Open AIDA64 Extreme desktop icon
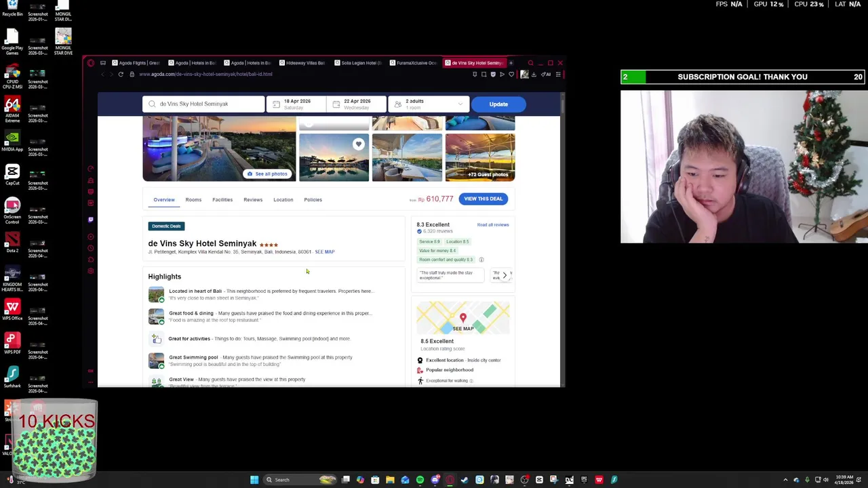868x488 pixels. click(12, 108)
